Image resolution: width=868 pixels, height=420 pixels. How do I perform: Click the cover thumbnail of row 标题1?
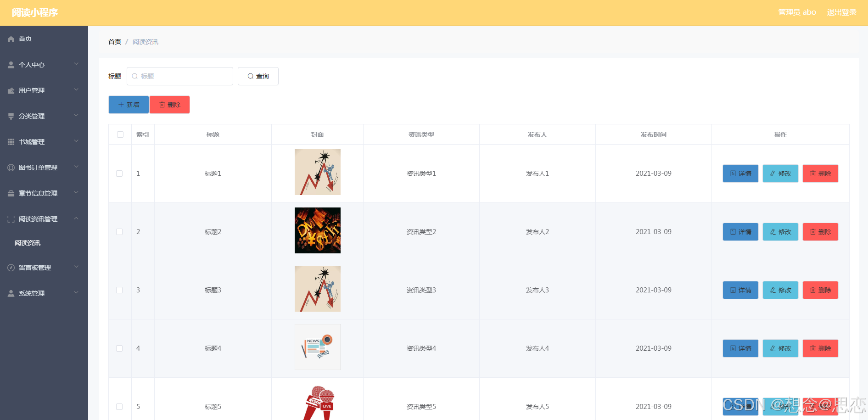coord(318,172)
